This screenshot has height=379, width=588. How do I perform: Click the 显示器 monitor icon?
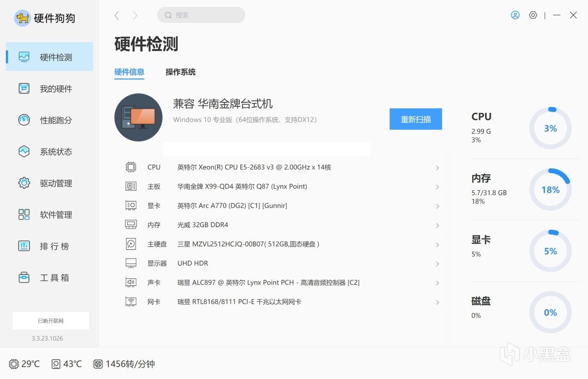[x=131, y=263]
